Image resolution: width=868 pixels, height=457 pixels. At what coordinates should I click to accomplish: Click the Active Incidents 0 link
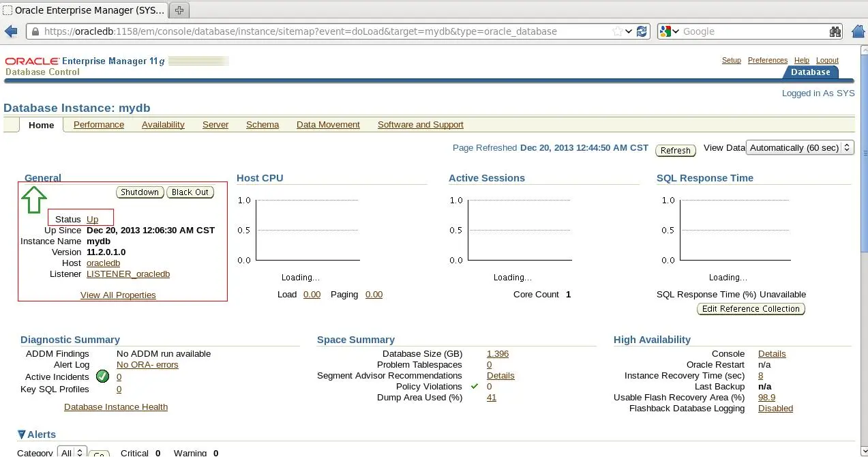[x=119, y=377]
